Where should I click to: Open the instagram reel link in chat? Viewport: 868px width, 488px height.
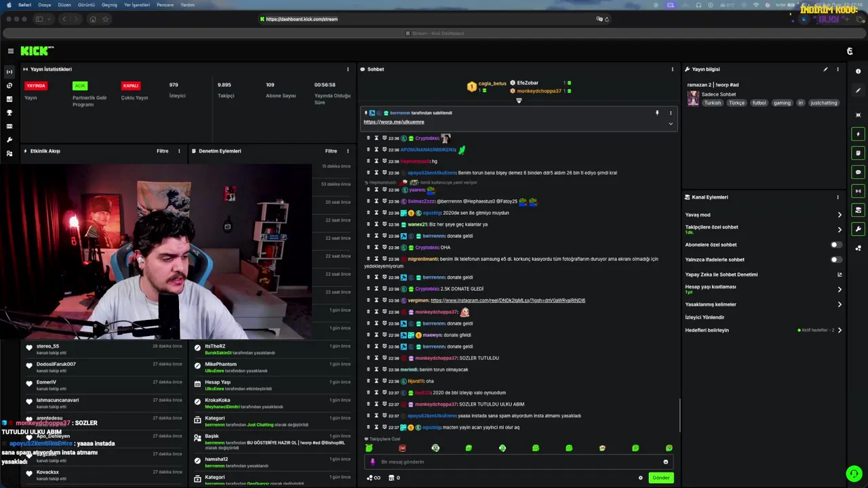pyautogui.click(x=507, y=300)
